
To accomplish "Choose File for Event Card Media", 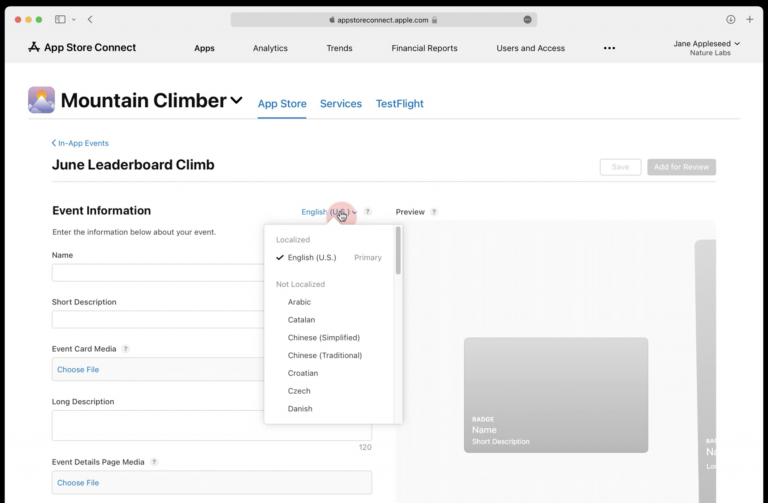I will 78,369.
